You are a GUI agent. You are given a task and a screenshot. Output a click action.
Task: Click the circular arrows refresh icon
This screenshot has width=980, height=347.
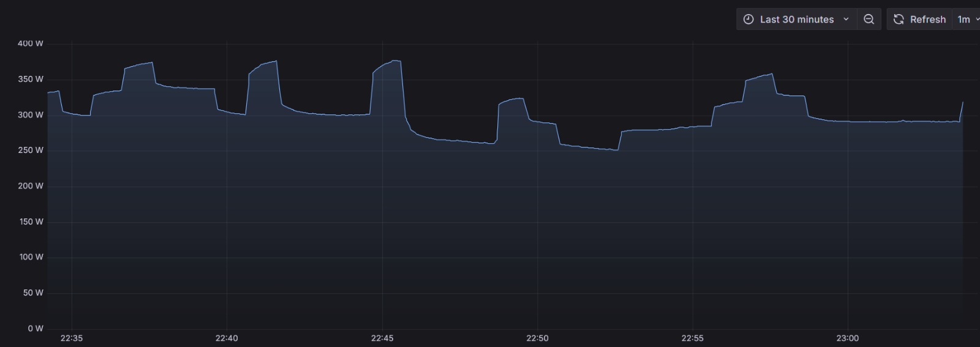click(x=899, y=20)
